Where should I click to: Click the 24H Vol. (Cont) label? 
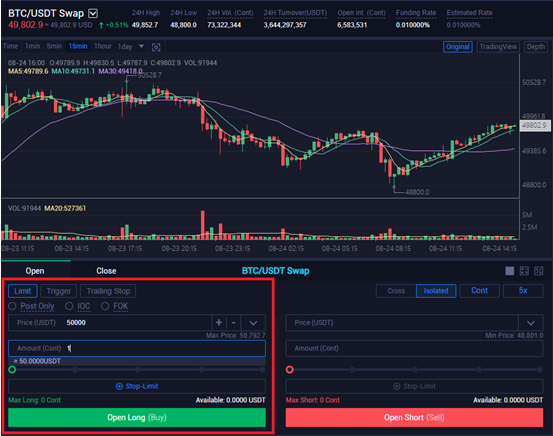(230, 13)
